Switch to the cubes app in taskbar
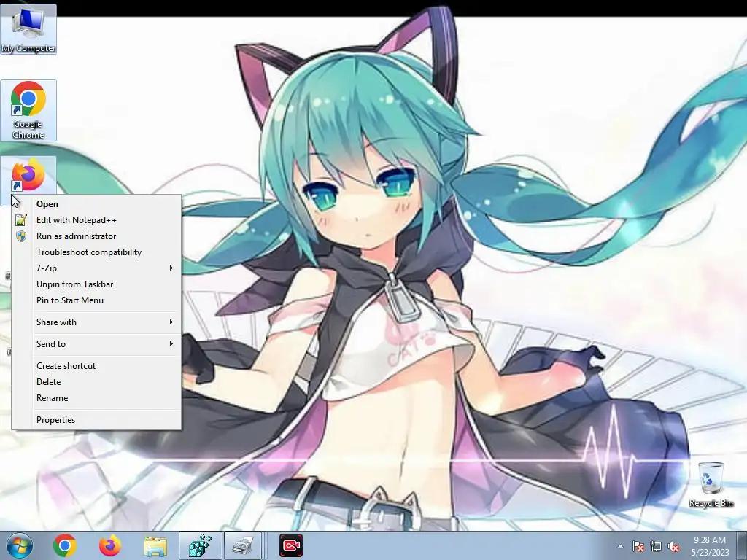Viewport: 747px width, 560px height. [201, 545]
